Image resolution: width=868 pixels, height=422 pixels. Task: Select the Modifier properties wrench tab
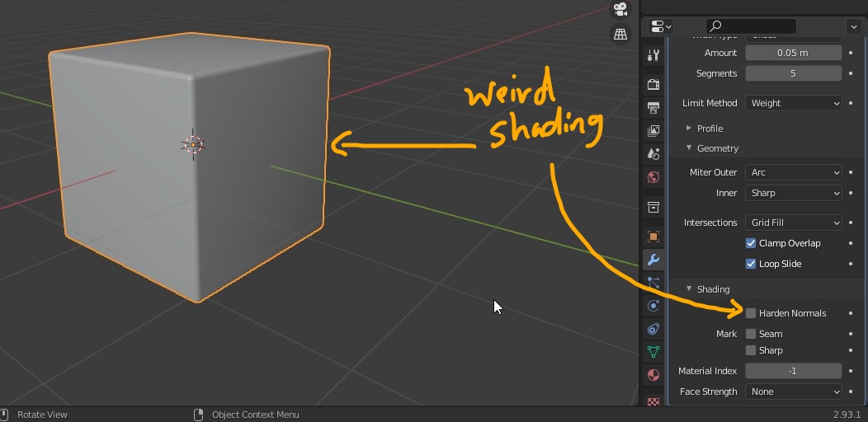pos(653,260)
